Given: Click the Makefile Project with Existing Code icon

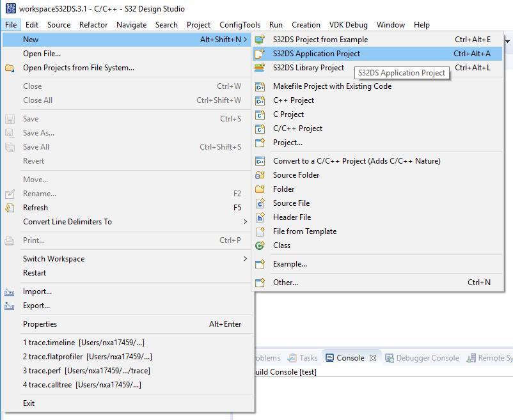Looking at the screenshot, I should click(260, 86).
